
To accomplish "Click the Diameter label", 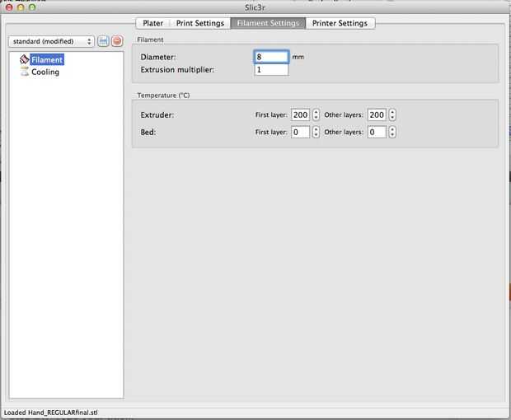I will (158, 57).
